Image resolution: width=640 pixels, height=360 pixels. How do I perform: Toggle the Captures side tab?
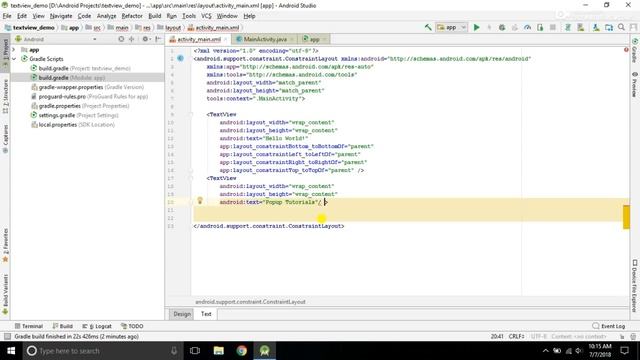tap(5, 139)
